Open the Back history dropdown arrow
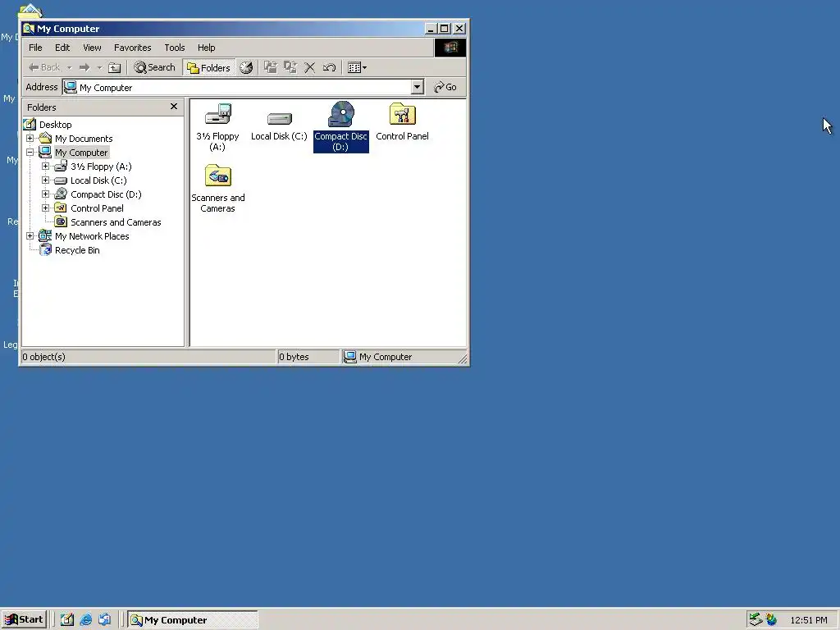 [69, 67]
